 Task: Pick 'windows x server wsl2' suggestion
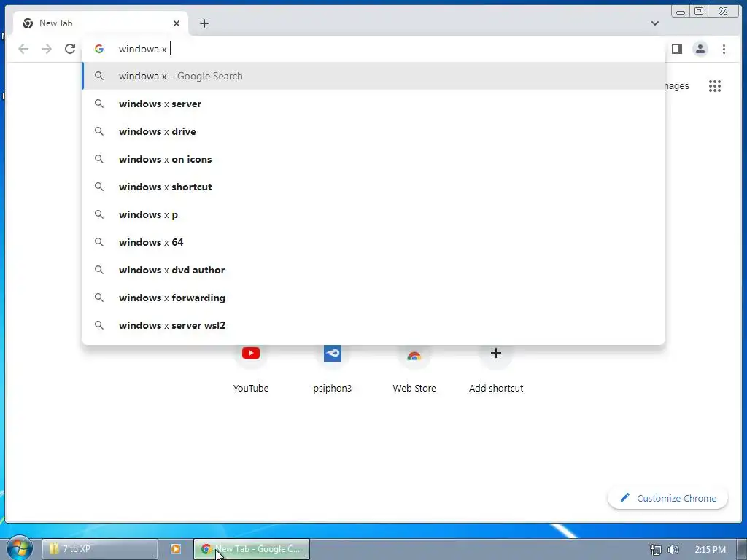point(373,325)
